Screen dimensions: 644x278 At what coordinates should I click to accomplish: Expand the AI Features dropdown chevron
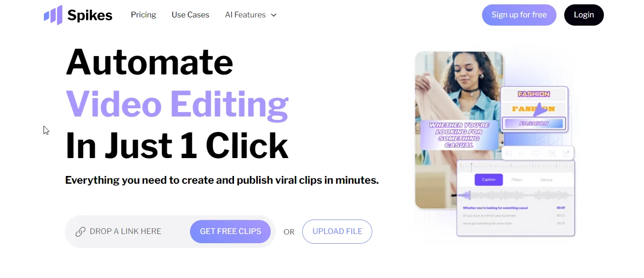pyautogui.click(x=274, y=15)
